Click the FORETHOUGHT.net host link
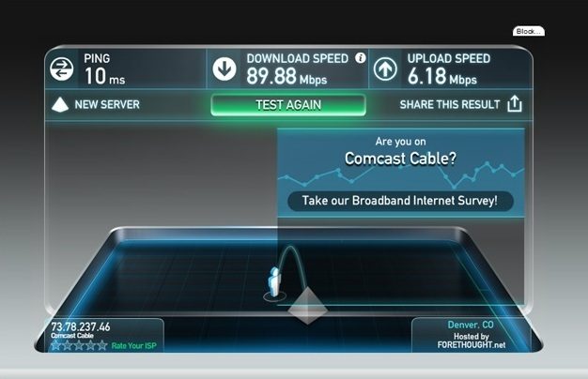 click(472, 345)
